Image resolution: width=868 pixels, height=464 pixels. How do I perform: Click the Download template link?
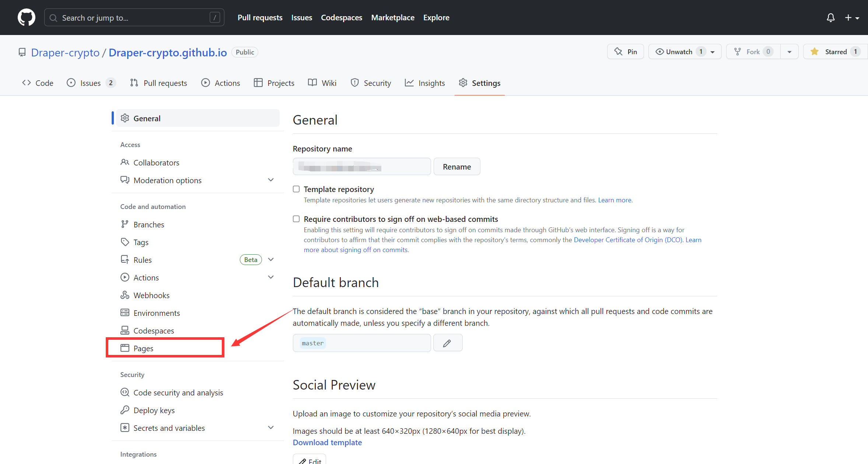point(327,442)
